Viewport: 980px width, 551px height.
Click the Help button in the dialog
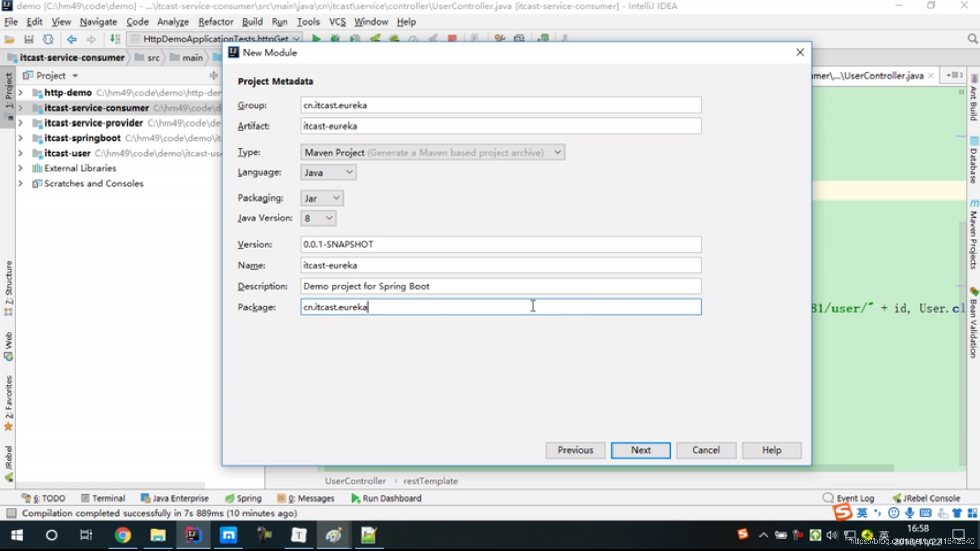[772, 450]
